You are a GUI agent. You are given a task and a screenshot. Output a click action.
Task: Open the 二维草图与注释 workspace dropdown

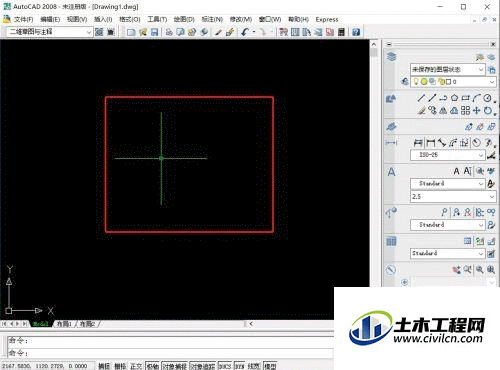click(x=50, y=32)
